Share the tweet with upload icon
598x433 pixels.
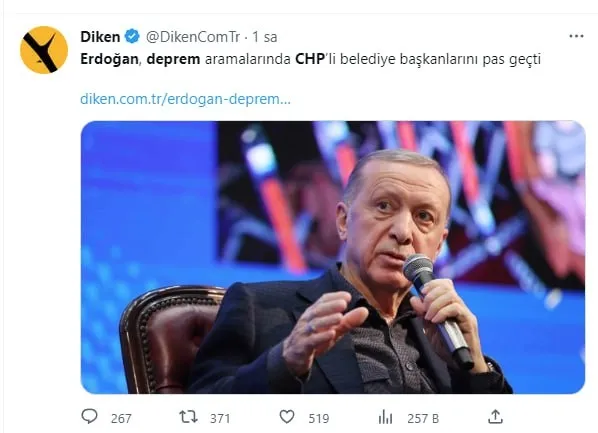tap(495, 417)
